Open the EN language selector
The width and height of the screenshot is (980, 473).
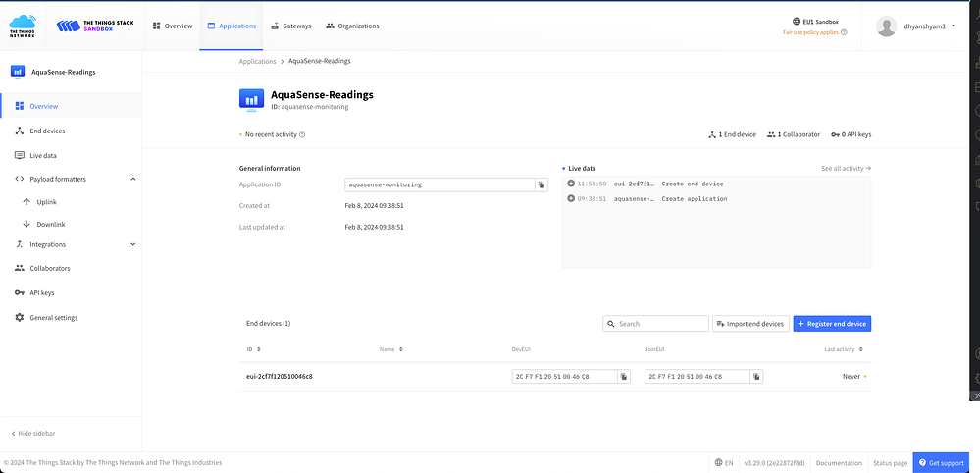pos(724,463)
